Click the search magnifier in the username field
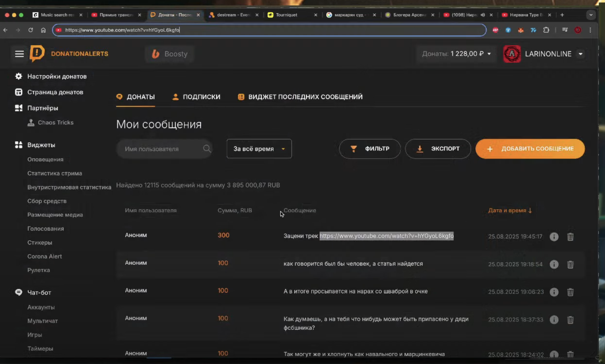The image size is (605, 364). [207, 149]
